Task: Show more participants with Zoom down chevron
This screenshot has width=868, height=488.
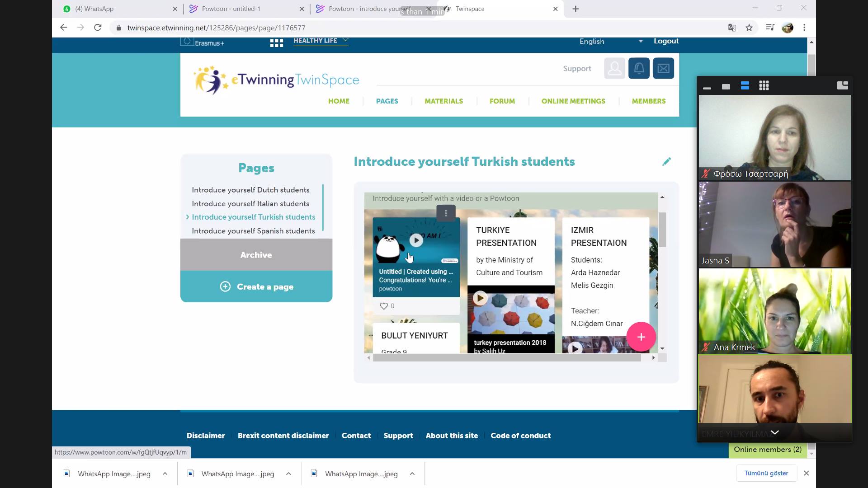Action: pos(774,432)
